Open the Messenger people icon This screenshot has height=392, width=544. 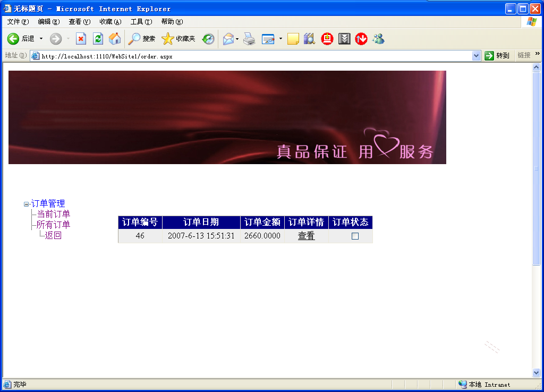[x=378, y=38]
